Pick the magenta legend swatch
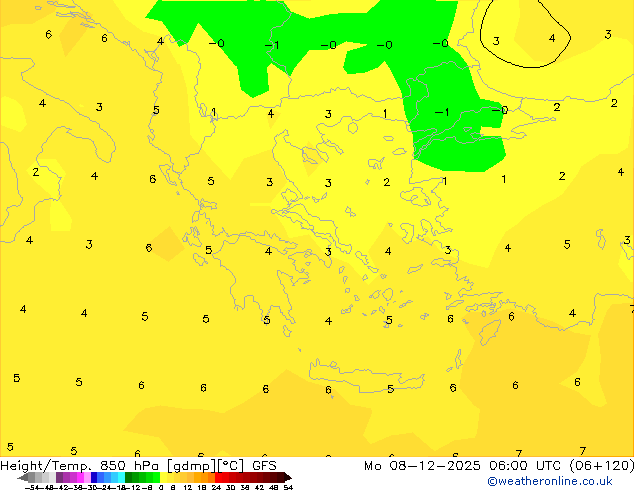The image size is (634, 490). (80, 477)
